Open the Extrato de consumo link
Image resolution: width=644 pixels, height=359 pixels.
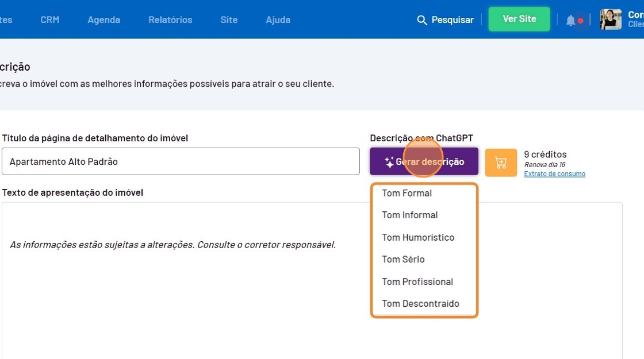[x=554, y=174]
